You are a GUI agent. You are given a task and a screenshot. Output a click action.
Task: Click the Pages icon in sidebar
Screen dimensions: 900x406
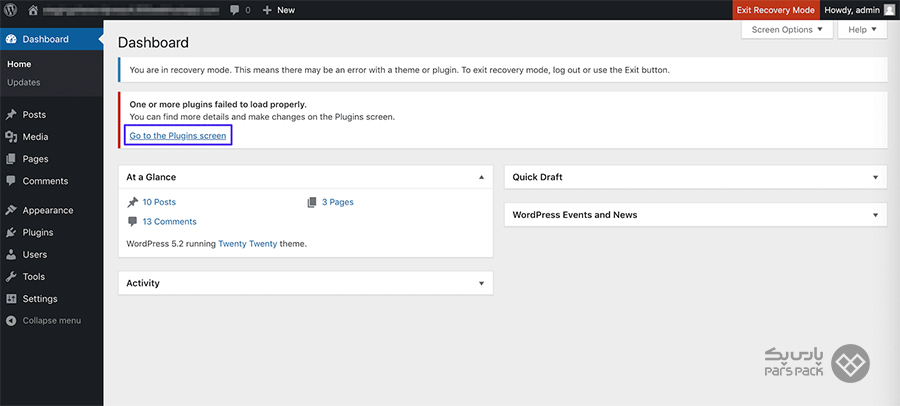click(x=10, y=159)
